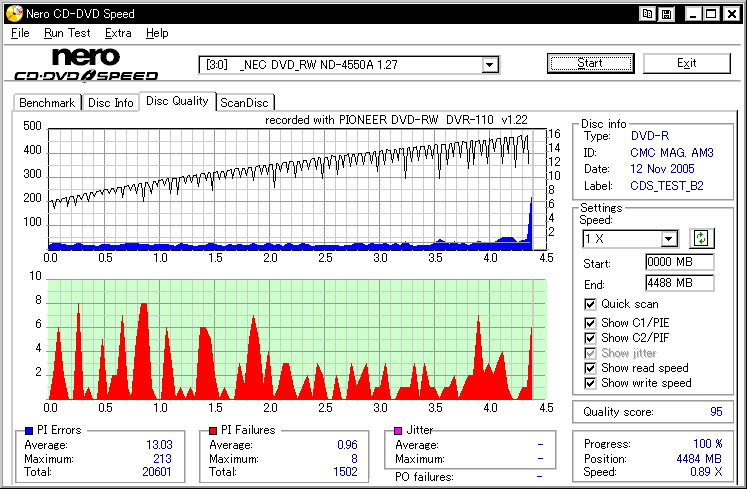Click the PI Errors average 13.03
This screenshot has height=489, width=747.
tap(159, 445)
